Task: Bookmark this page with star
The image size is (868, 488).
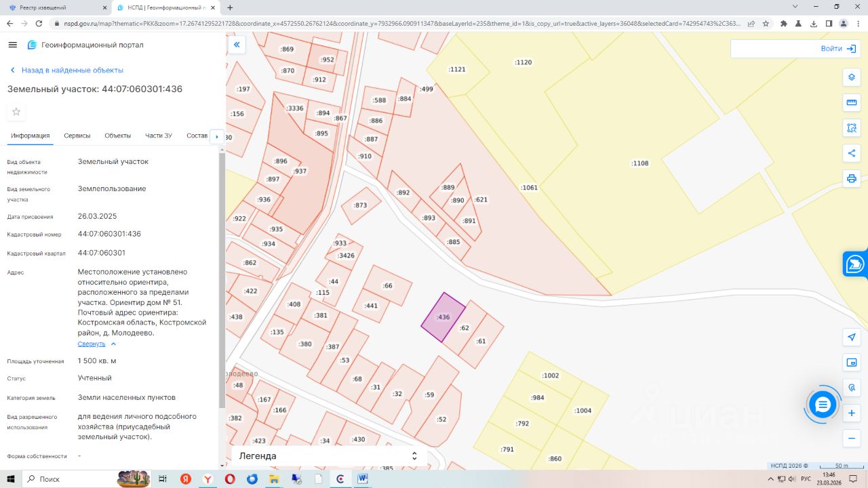Action: pos(766,23)
